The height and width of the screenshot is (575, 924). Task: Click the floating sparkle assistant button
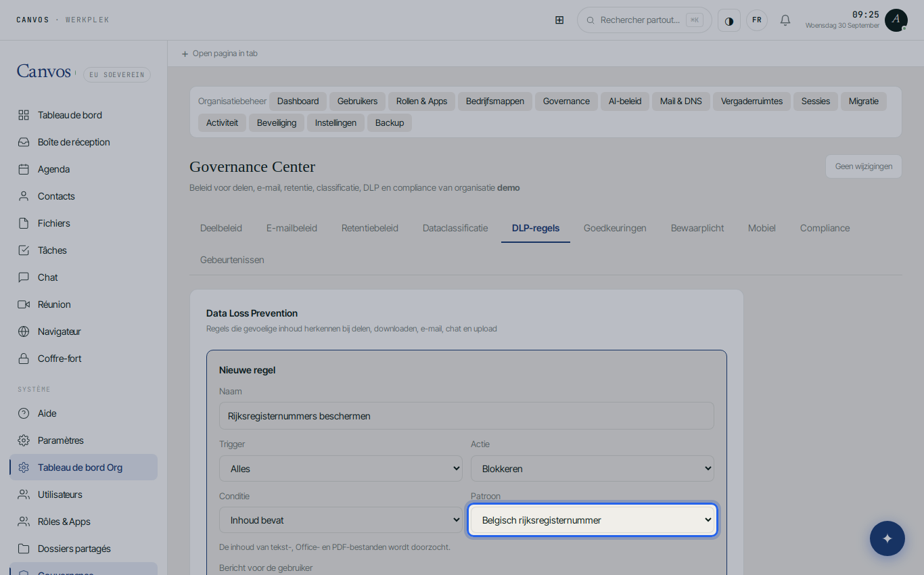(x=887, y=538)
